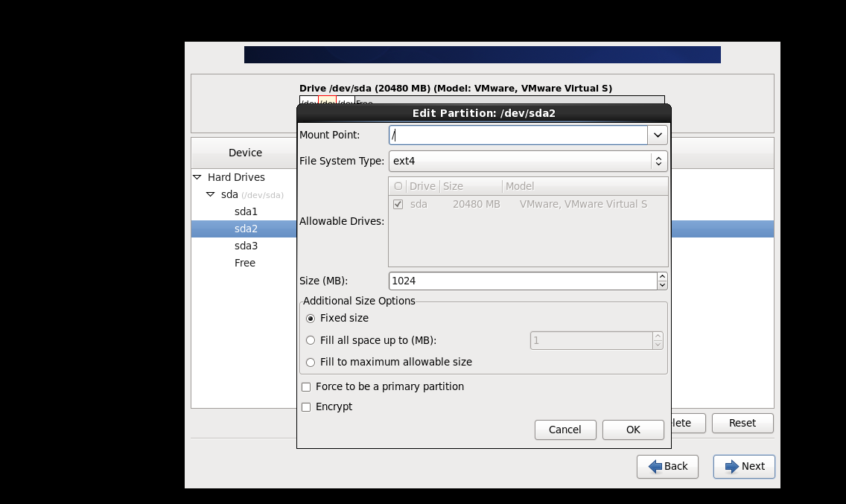
Task: Click the Reset button
Action: [x=742, y=423]
